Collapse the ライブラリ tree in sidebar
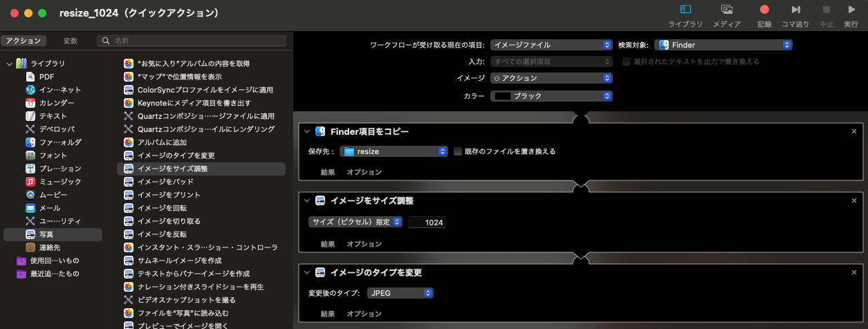 pos(9,64)
